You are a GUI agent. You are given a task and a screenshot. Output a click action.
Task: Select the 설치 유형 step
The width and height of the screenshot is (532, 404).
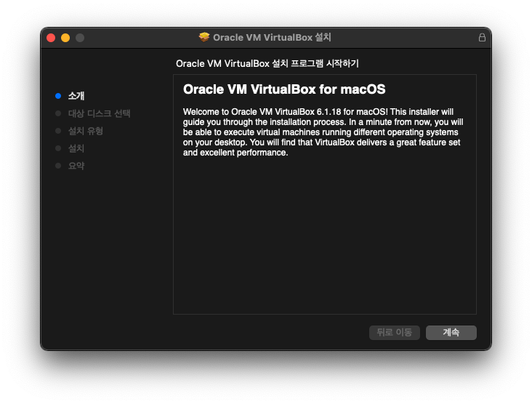[x=86, y=131]
